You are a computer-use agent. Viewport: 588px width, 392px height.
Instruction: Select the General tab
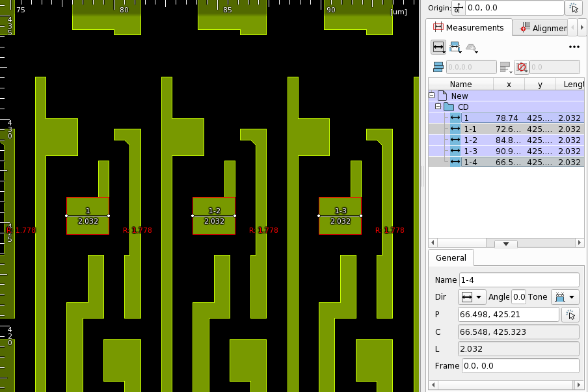point(451,258)
